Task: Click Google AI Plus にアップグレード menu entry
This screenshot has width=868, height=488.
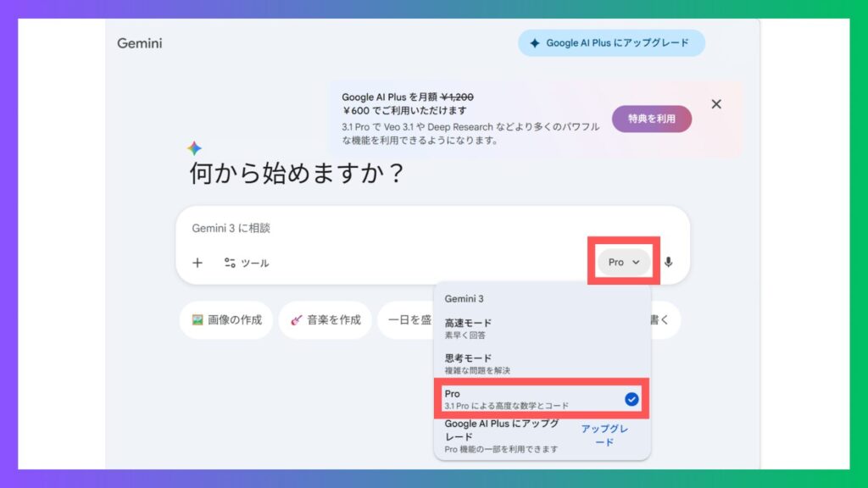Action: click(502, 435)
